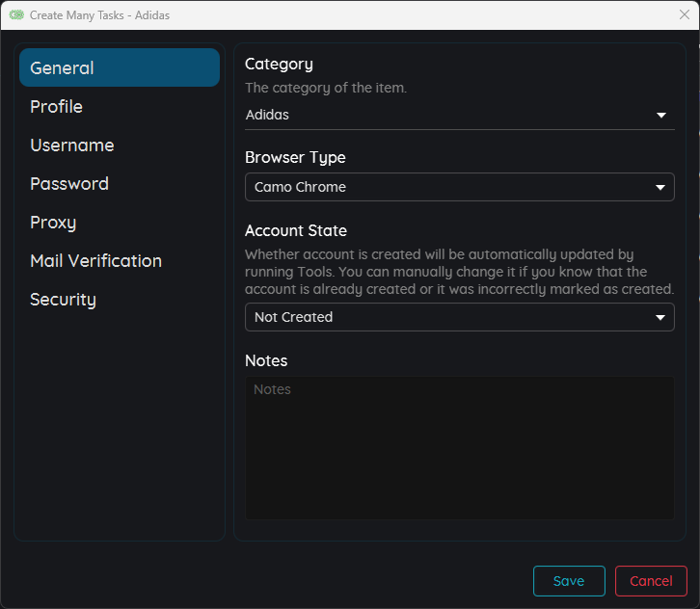Switch to the Profile section
700x609 pixels.
(x=57, y=107)
